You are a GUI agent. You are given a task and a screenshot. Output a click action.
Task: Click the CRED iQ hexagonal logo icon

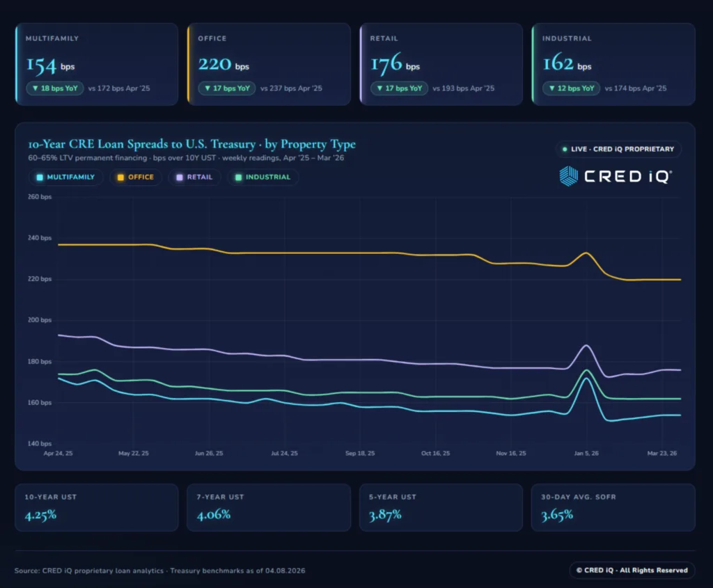coord(569,176)
